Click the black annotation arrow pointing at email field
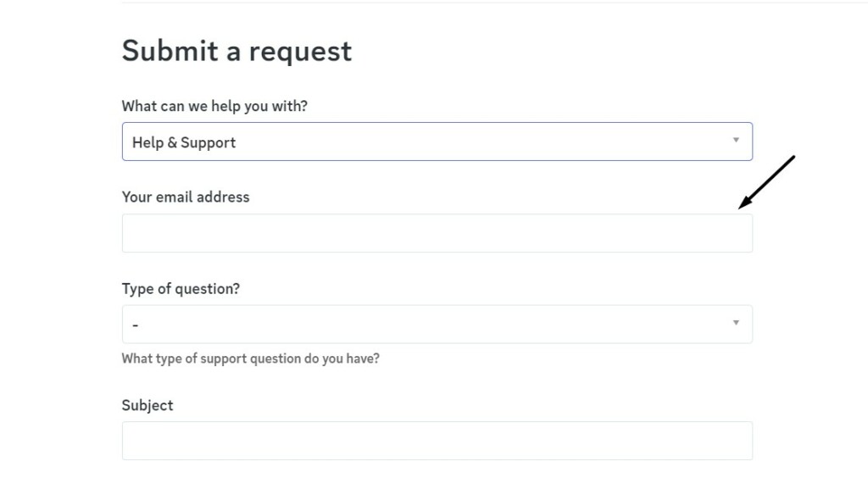The height and width of the screenshot is (489, 868). pos(767,181)
